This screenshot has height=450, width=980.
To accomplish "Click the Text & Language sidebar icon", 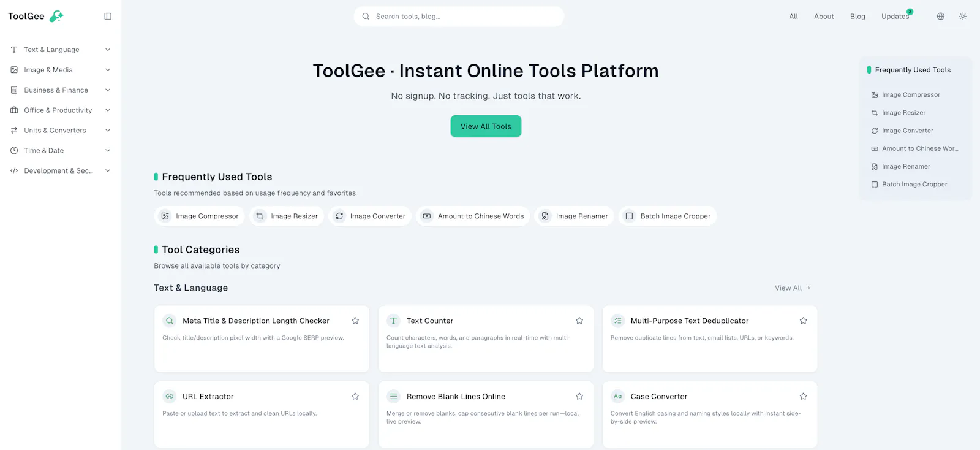I will coord(14,50).
